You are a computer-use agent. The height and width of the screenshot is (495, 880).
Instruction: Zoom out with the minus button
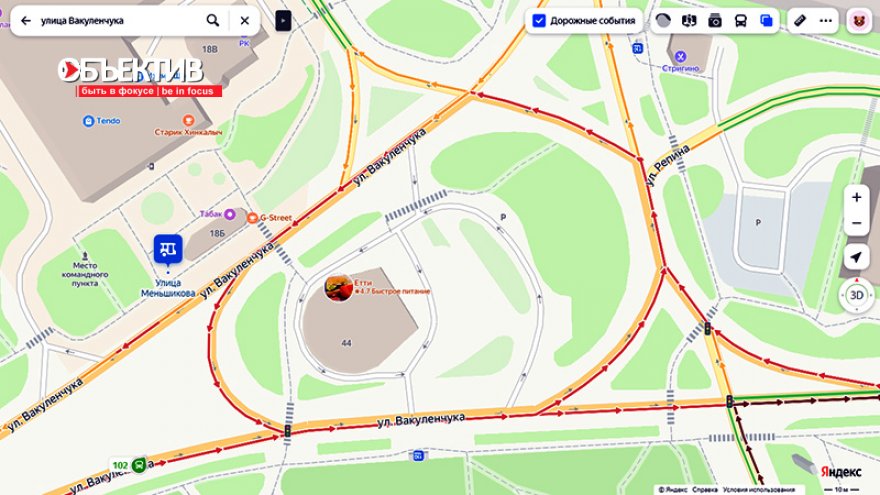[x=856, y=223]
